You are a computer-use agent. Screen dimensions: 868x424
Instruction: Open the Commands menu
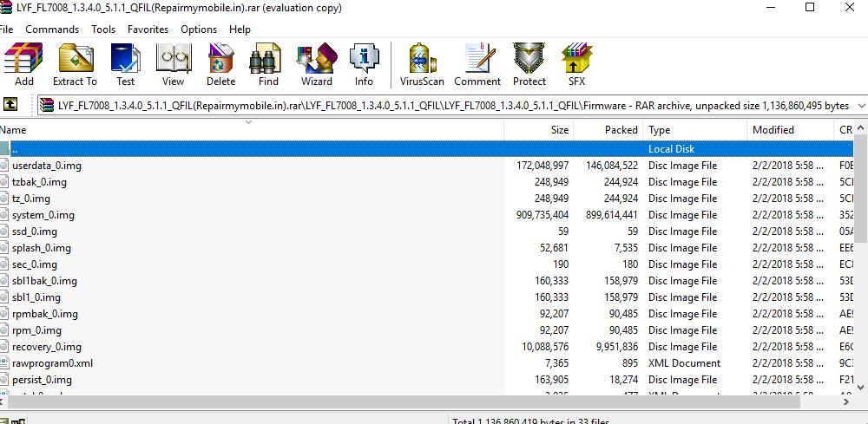pos(52,29)
